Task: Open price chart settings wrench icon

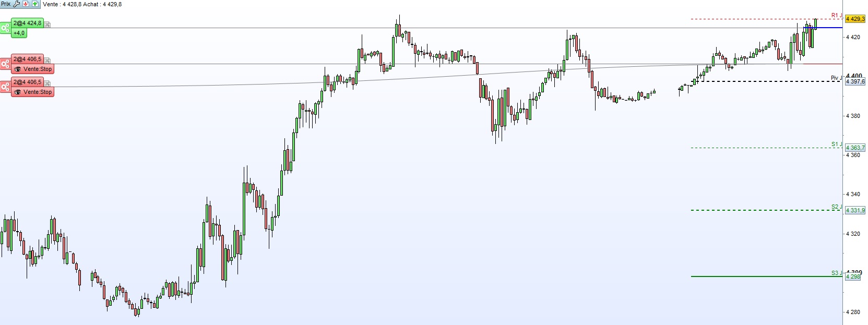Action: click(16, 4)
